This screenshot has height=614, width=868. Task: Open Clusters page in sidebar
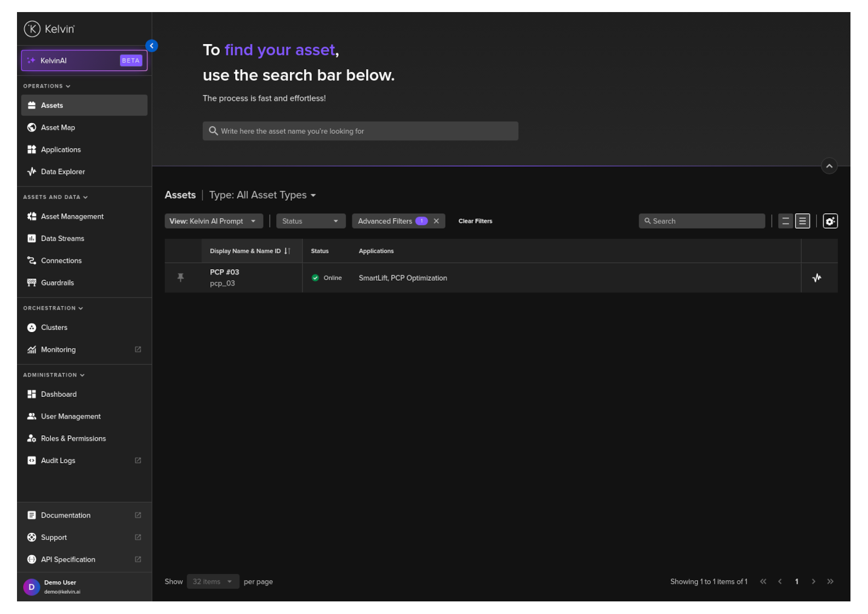(54, 328)
